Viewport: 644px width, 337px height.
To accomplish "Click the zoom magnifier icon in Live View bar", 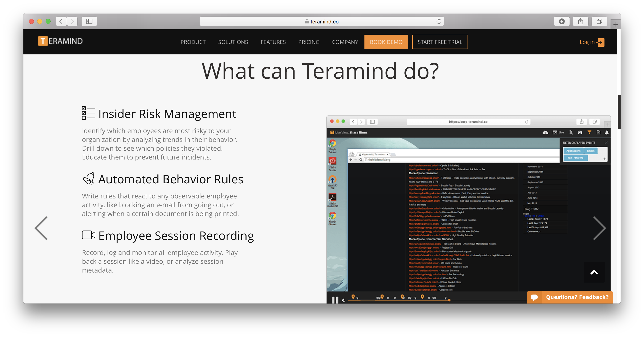I will click(570, 132).
